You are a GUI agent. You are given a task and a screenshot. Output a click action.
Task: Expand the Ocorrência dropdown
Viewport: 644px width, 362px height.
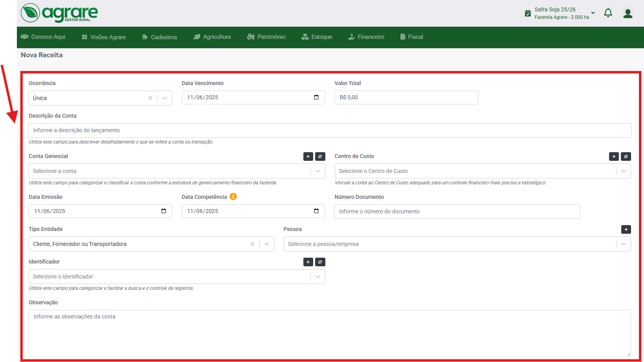point(165,98)
